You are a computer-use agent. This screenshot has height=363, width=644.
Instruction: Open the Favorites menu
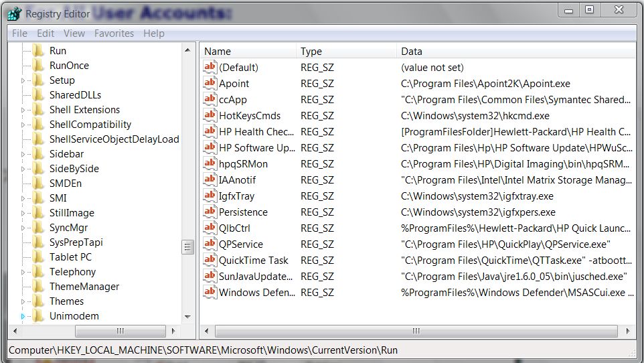(114, 33)
